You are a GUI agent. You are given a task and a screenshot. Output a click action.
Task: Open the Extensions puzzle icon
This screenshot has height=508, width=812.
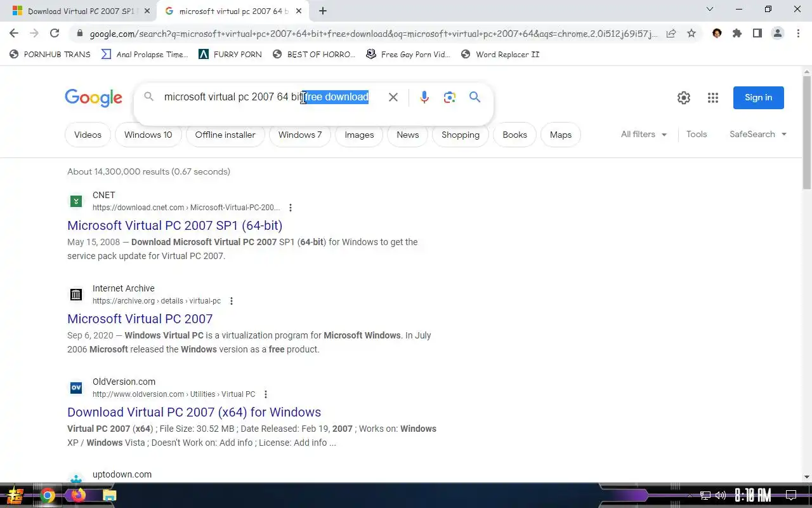737,34
